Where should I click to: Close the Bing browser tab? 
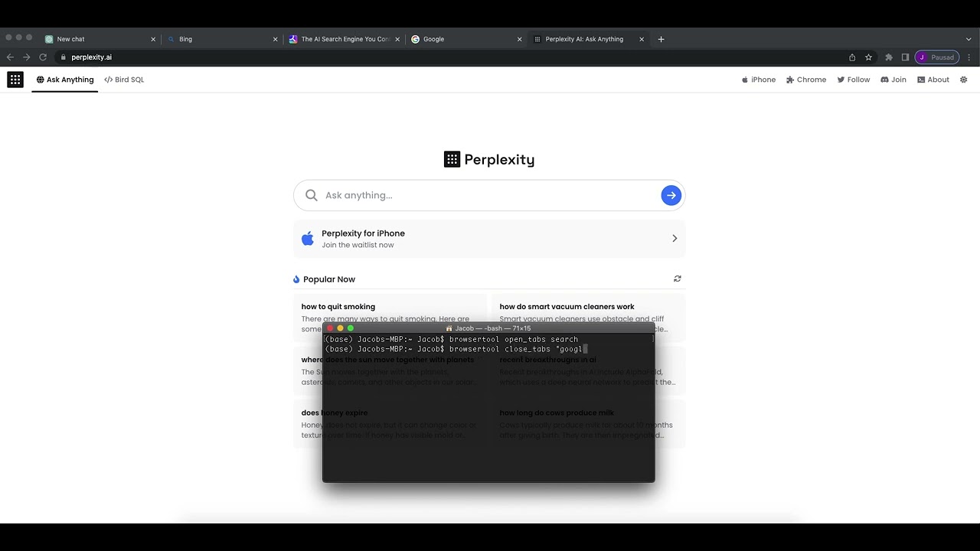tap(276, 39)
